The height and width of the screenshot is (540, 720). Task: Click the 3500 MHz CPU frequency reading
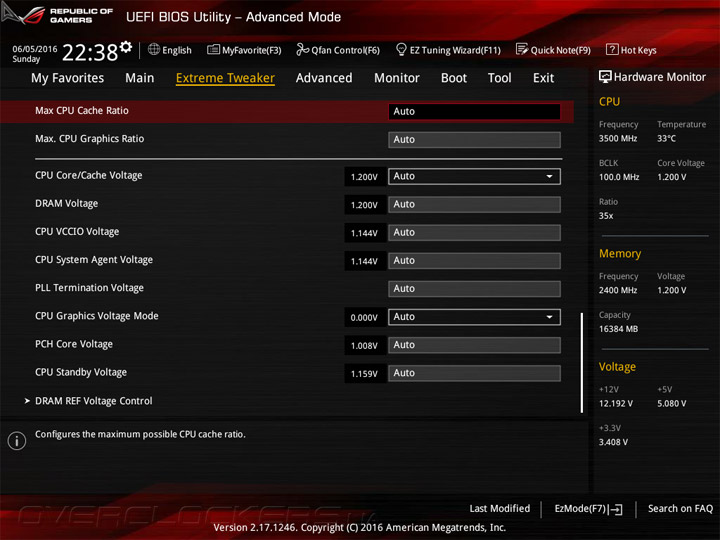pyautogui.click(x=618, y=138)
